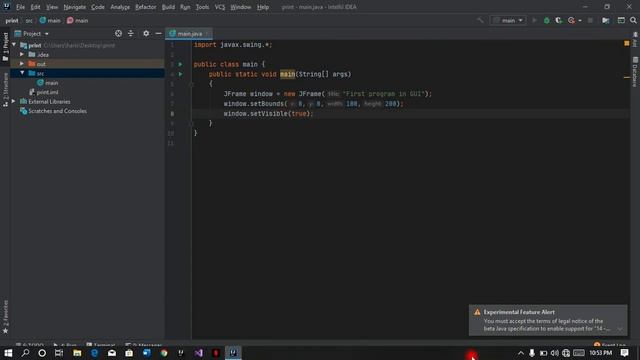Open Search Everywhere magnifier icon
The width and height of the screenshot is (640, 360).
[633, 20]
